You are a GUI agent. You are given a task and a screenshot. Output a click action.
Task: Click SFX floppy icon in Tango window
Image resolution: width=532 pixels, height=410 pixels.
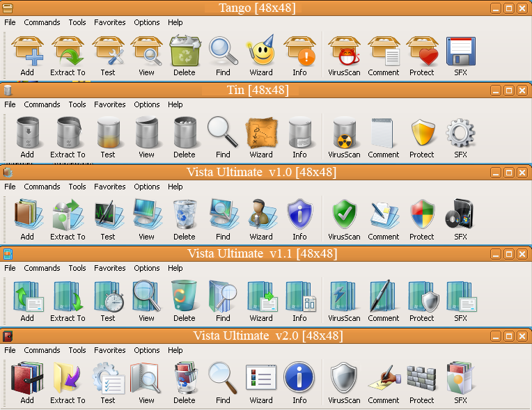tap(461, 52)
